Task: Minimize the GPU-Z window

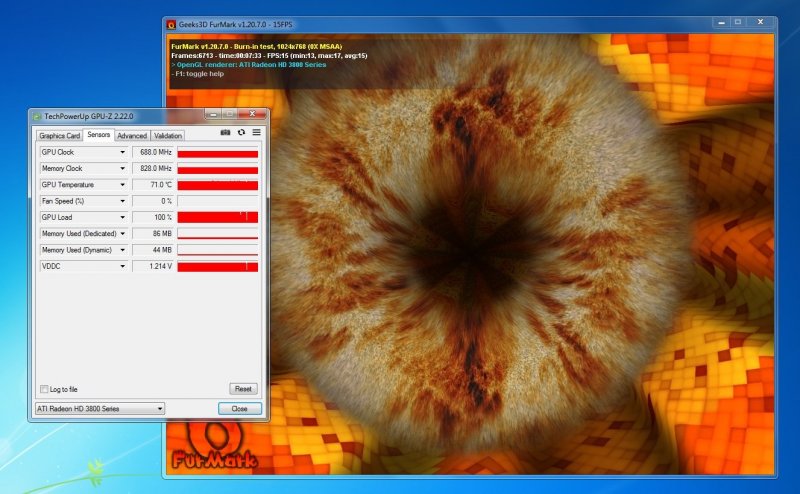Action: pos(213,115)
